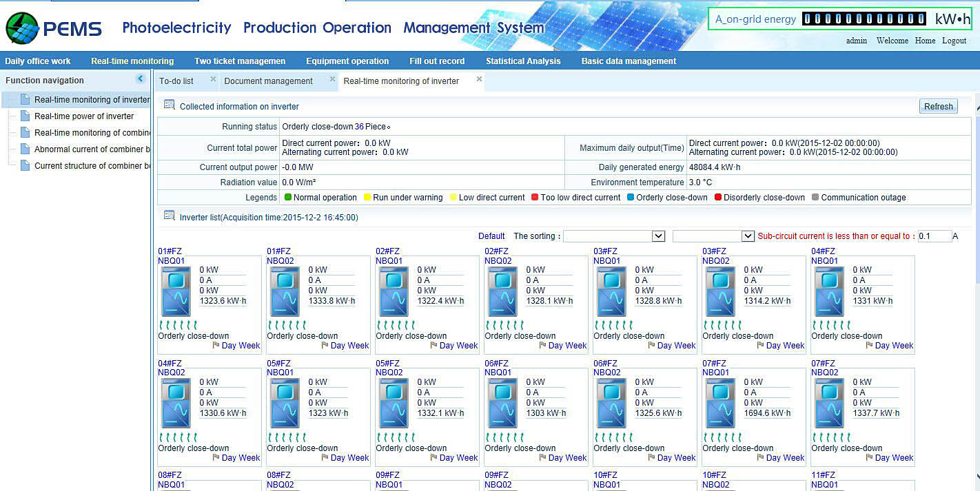The height and width of the screenshot is (491, 980).
Task: Click the PEMS logo icon
Action: pos(22,28)
